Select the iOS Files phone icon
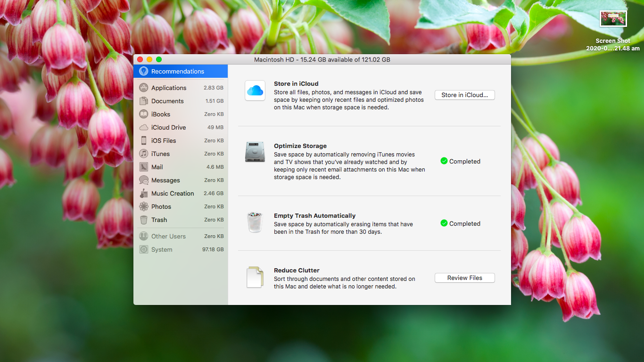 [x=144, y=140]
